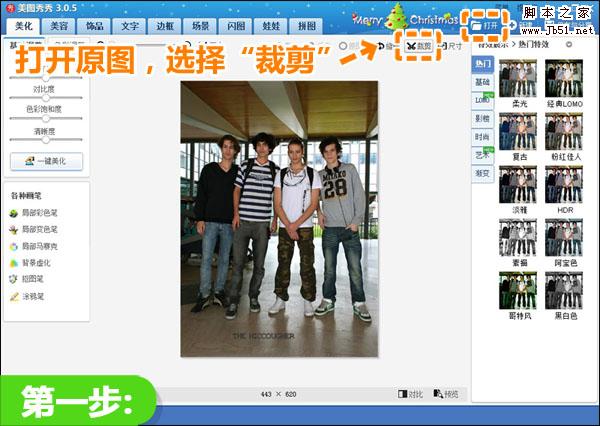Switch to the 文字 tab
The height and width of the screenshot is (426, 600).
click(x=130, y=26)
